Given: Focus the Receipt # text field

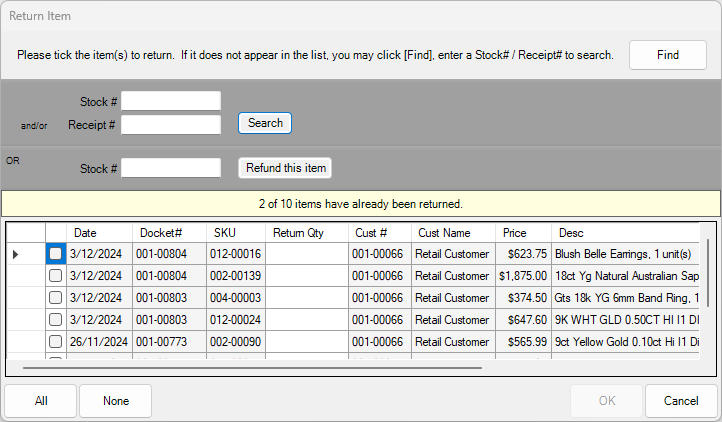Looking at the screenshot, I should point(171,125).
